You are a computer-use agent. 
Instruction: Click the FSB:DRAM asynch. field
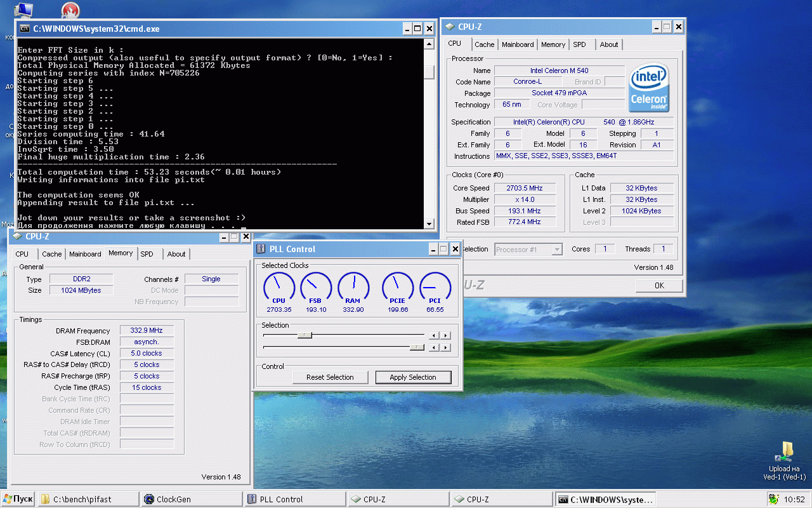[x=147, y=342]
